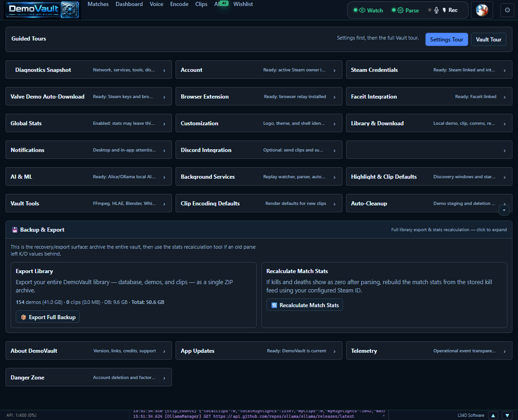Click the small dropdown arrow below Auto-Cleanup
This screenshot has width=518, height=420.
(504, 210)
